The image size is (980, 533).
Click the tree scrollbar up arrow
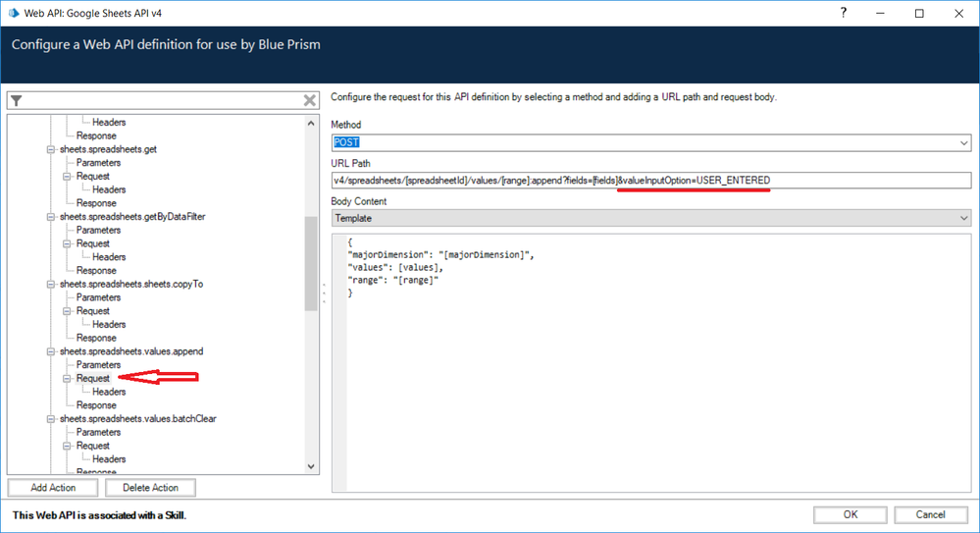coord(312,123)
